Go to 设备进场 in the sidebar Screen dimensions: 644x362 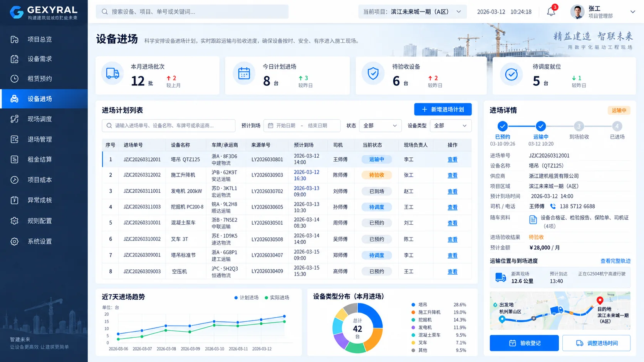pyautogui.click(x=44, y=99)
